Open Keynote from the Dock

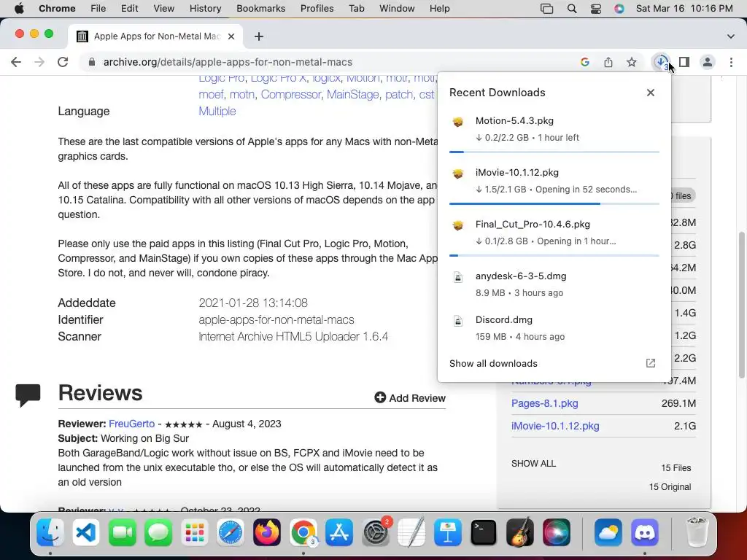pos(447,532)
